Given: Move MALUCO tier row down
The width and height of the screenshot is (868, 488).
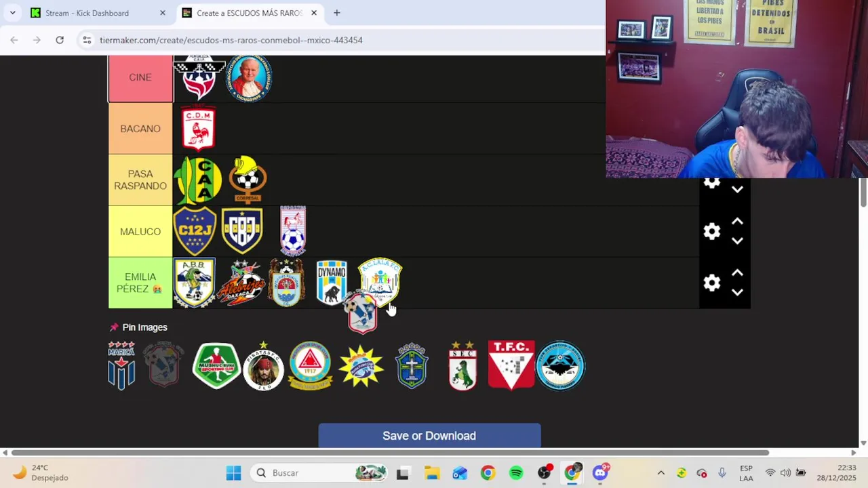Looking at the screenshot, I should 737,241.
